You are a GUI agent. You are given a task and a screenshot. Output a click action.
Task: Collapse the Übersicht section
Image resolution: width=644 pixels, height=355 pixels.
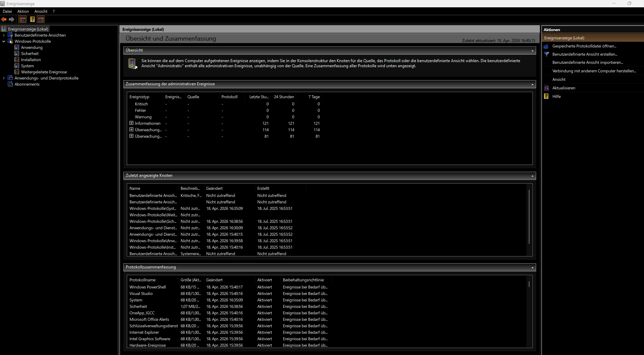click(x=532, y=50)
